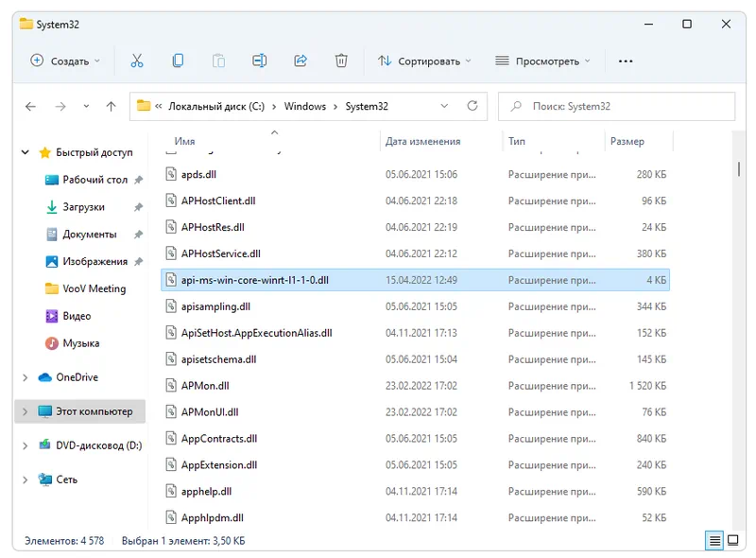Expand the OneDrive tree node

coord(26,377)
